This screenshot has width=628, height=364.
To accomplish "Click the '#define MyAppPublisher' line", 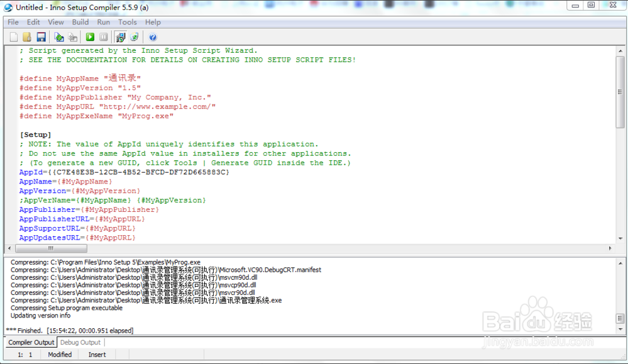I will coord(115,97).
